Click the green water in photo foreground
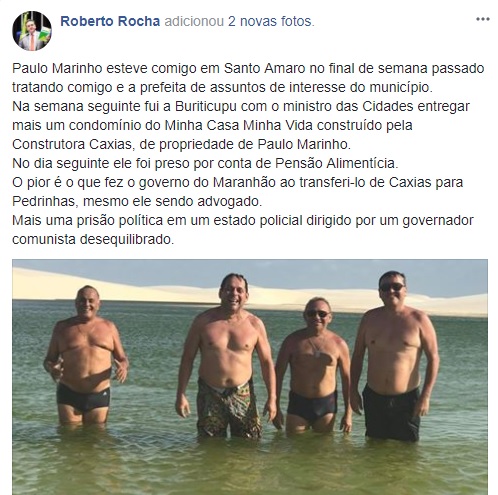Viewport: 498px width, 495px height. click(x=250, y=467)
